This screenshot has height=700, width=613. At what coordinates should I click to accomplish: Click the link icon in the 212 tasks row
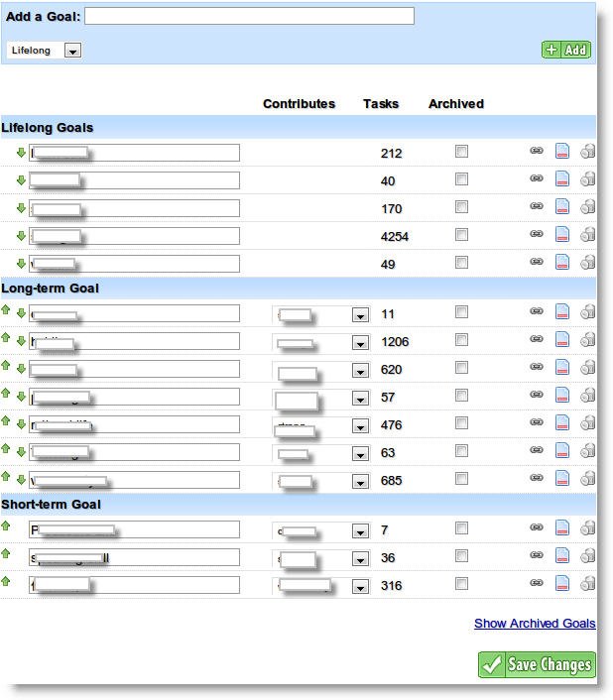[x=537, y=151]
